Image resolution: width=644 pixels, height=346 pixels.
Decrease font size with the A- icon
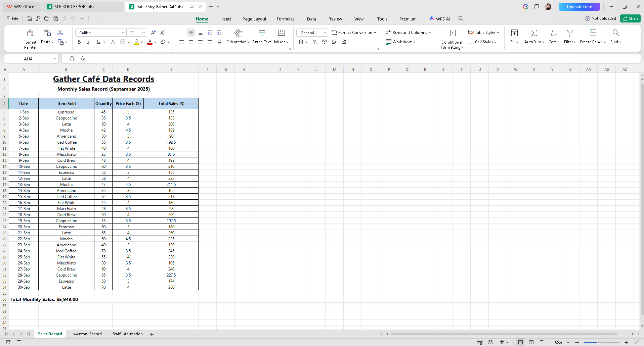coord(163,33)
